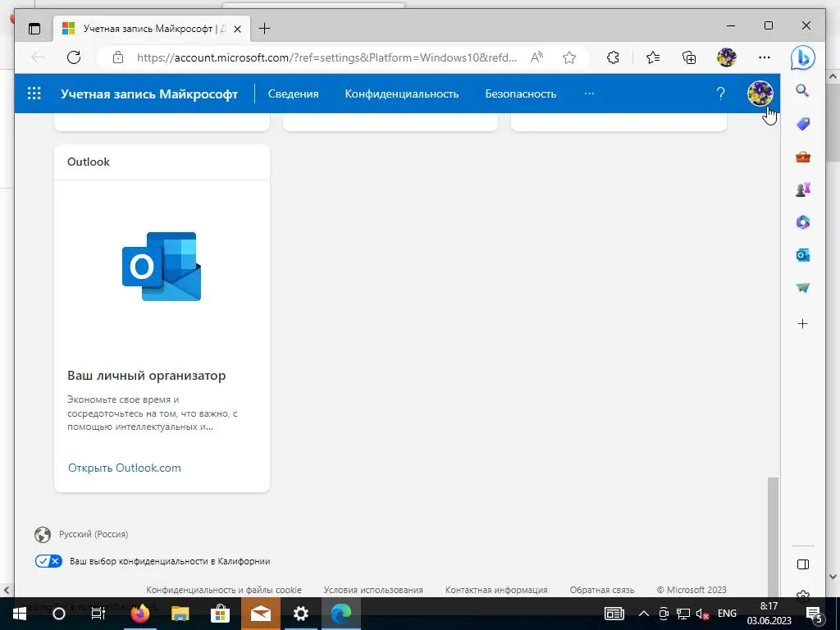Open the sidebar Games chess icon
The image size is (840, 630).
click(x=802, y=189)
